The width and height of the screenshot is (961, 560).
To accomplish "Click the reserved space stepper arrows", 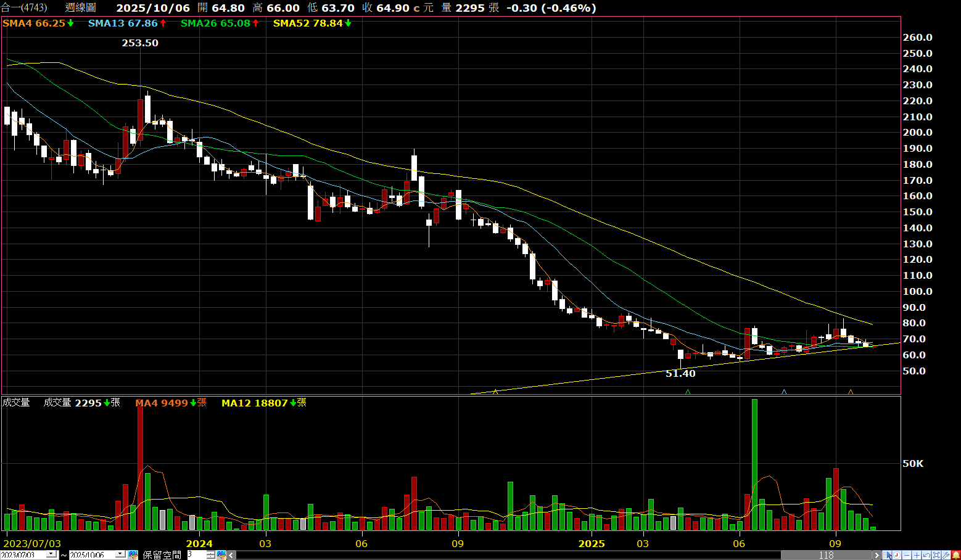I will coord(211,555).
